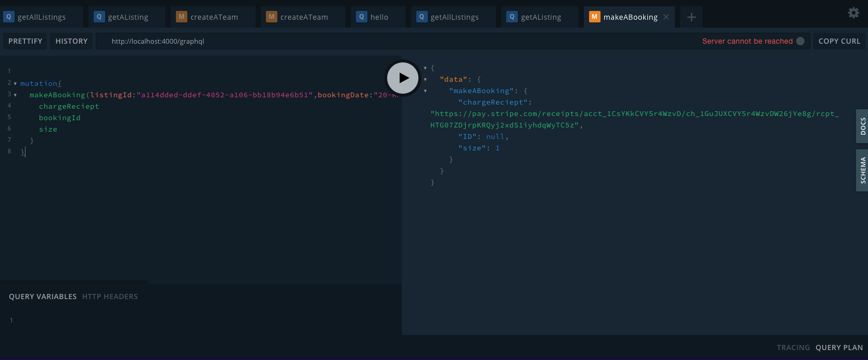
Task: Collapse the makeABooking block on line 3
Action: coord(15,95)
